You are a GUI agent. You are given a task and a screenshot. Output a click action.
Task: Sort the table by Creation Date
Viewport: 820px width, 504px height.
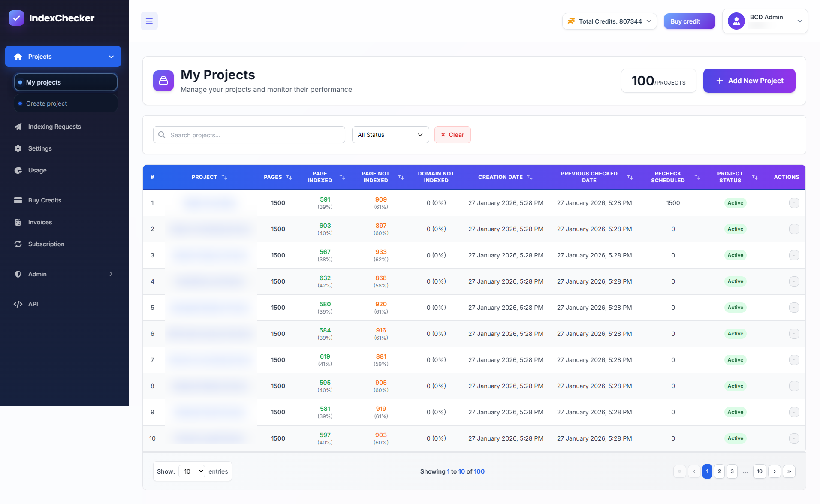point(531,177)
